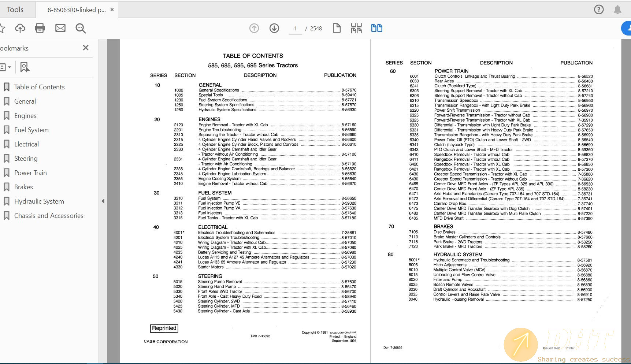Collapse the bookmarks pane arrow

[x=103, y=201]
